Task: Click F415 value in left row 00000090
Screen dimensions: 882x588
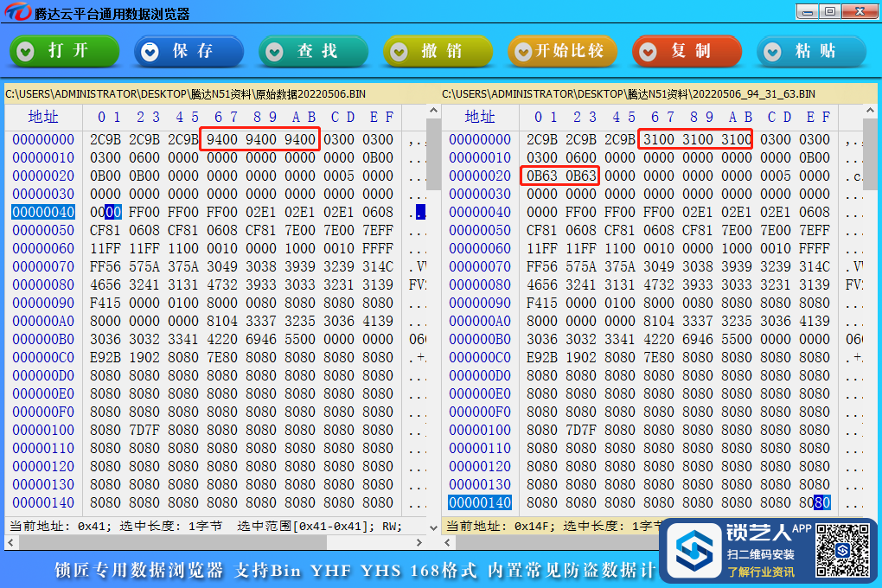Action: tap(105, 303)
